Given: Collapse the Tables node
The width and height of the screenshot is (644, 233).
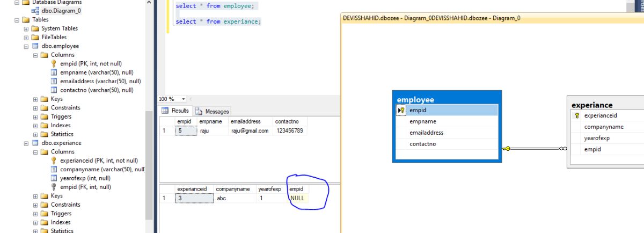Looking at the screenshot, I should point(17,20).
